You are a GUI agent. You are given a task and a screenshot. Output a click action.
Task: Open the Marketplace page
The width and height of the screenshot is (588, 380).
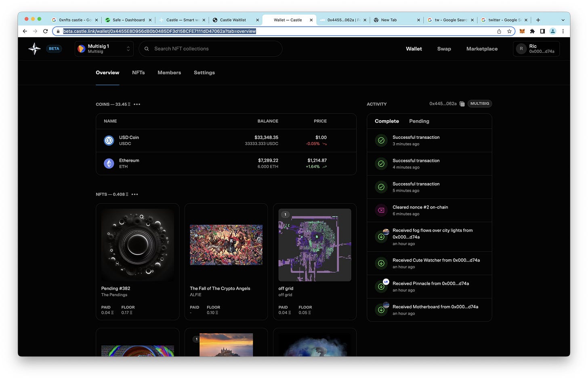click(482, 49)
